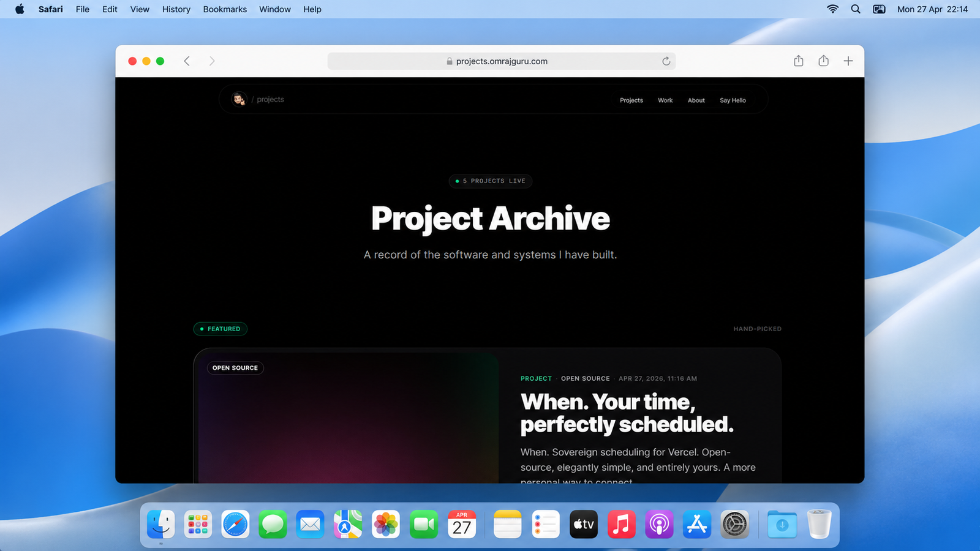The width and height of the screenshot is (980, 551).
Task: Open System Settings from the Dock
Action: click(x=734, y=524)
